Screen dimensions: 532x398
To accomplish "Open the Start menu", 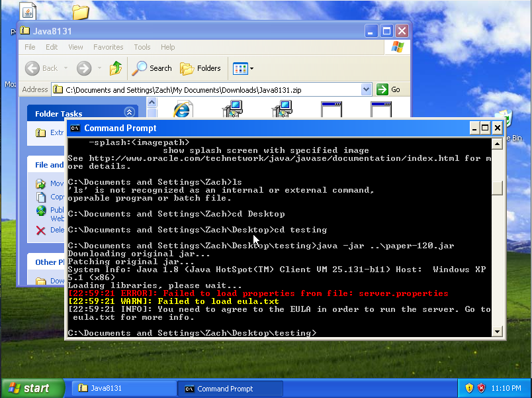I will [33, 388].
